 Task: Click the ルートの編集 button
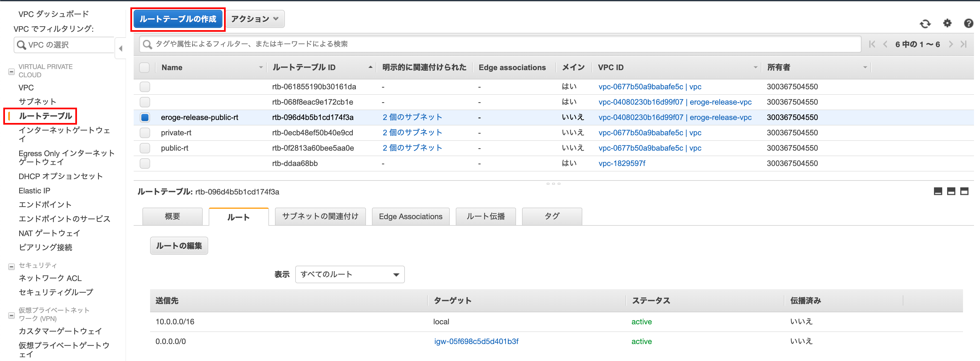[179, 246]
